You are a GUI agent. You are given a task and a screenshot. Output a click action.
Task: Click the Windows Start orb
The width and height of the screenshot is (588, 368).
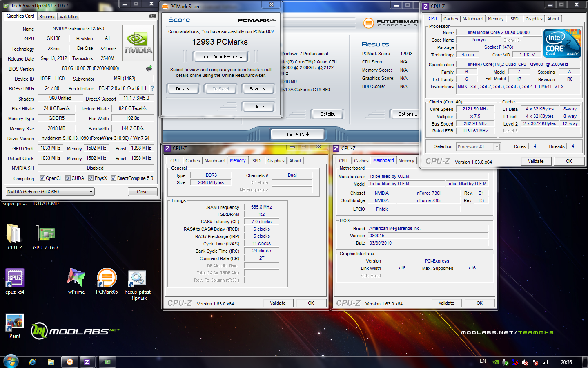coord(11,361)
